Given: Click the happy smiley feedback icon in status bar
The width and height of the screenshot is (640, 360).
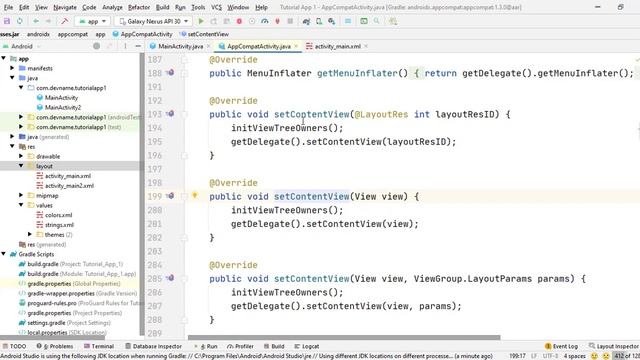Looking at the screenshot, I should pos(594,356).
